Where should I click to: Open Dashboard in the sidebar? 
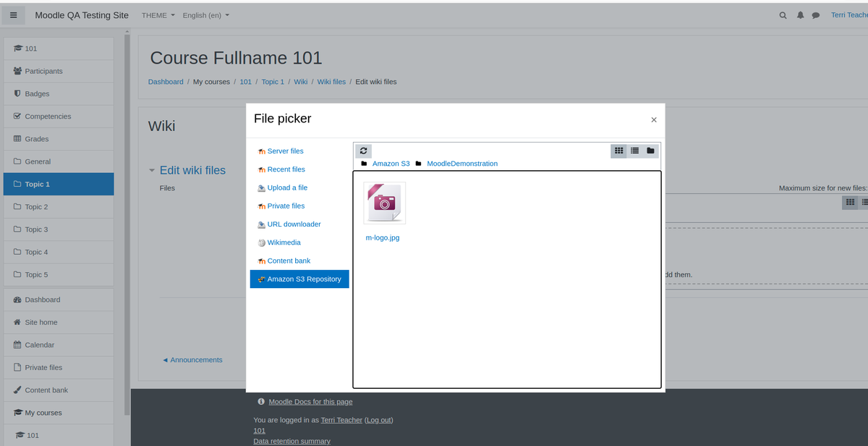click(59, 300)
